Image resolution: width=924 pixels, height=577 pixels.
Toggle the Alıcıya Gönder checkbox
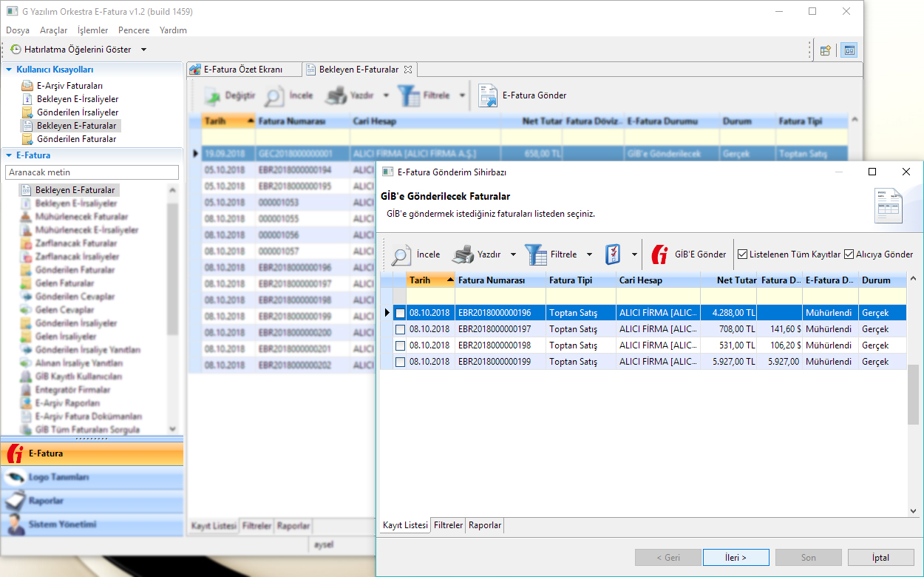pyautogui.click(x=849, y=254)
